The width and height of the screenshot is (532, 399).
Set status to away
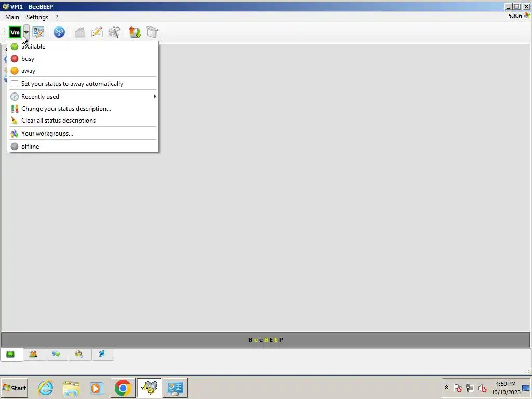pos(83,71)
